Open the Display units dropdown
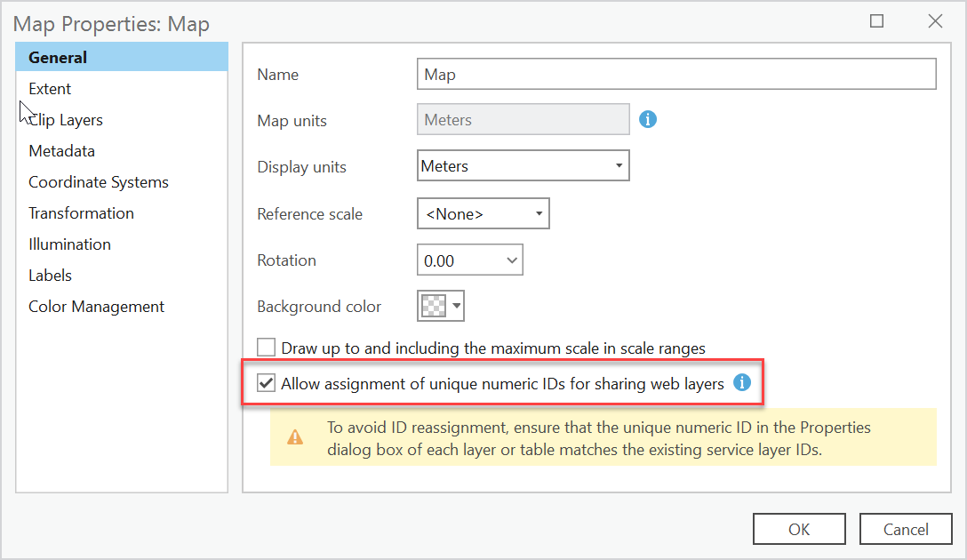Screen dimensions: 967x560 point(617,165)
